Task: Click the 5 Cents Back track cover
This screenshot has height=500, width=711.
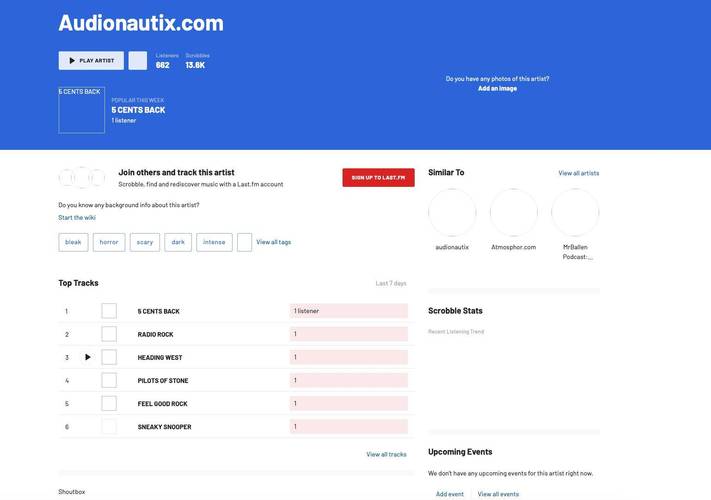Action: point(109,311)
